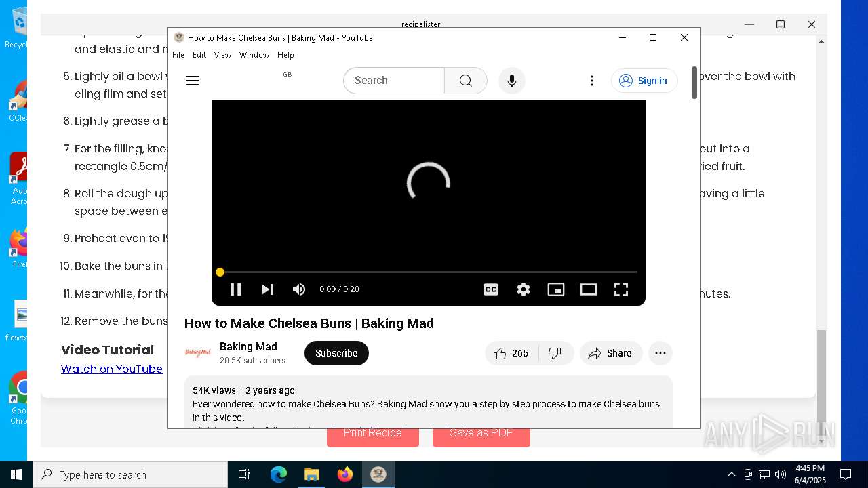Open video player settings gear
This screenshot has width=868, height=488.
[x=524, y=289]
